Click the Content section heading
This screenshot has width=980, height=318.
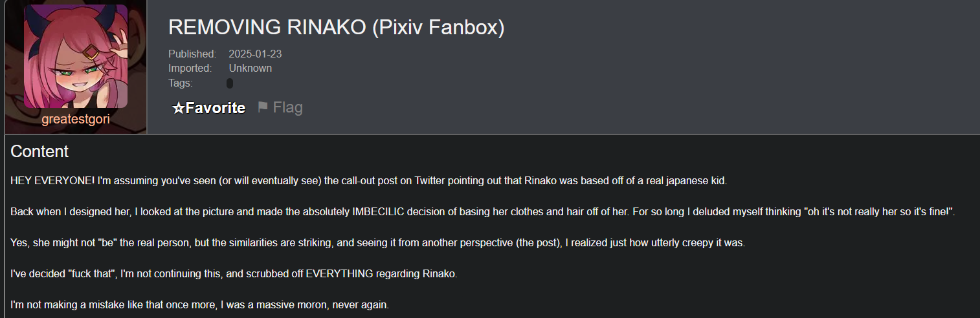click(39, 152)
